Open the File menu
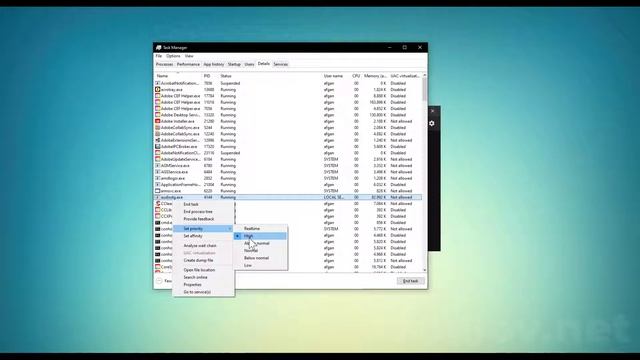The width and height of the screenshot is (640, 360). (159, 56)
